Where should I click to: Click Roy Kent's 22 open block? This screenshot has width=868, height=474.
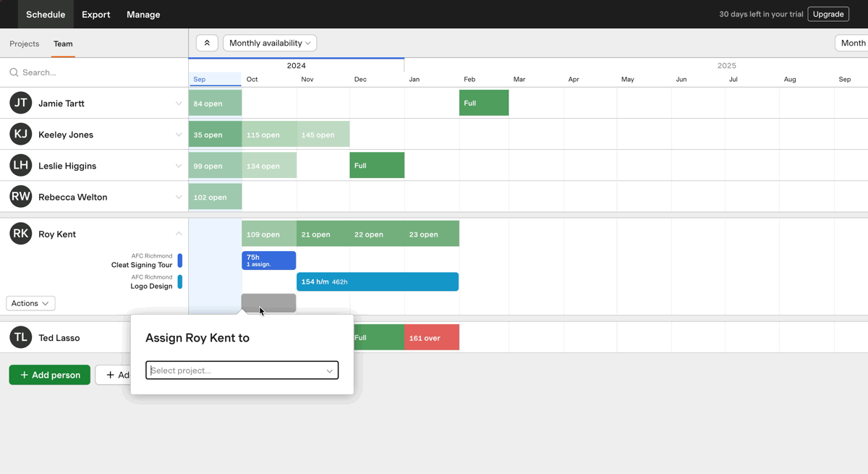(377, 234)
